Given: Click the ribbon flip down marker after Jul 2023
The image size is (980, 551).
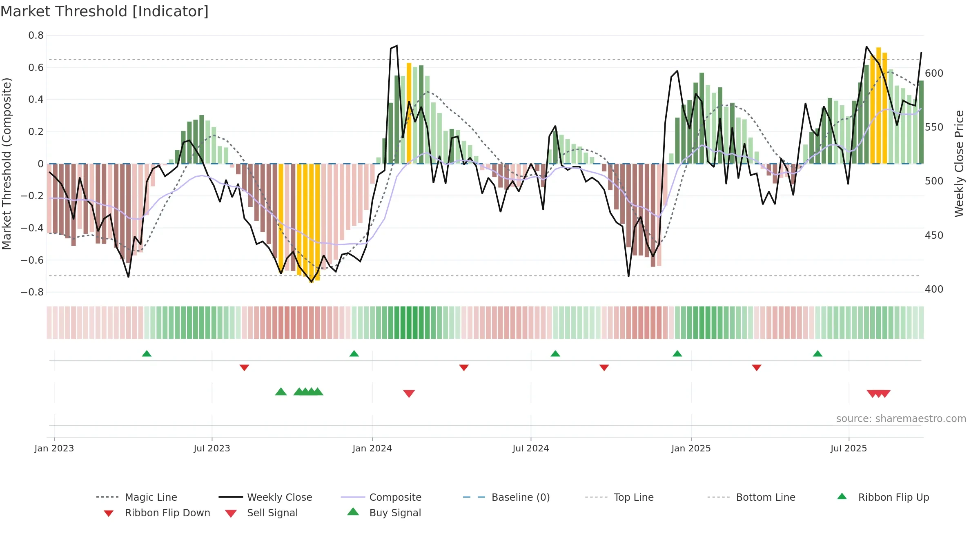Looking at the screenshot, I should tap(244, 368).
